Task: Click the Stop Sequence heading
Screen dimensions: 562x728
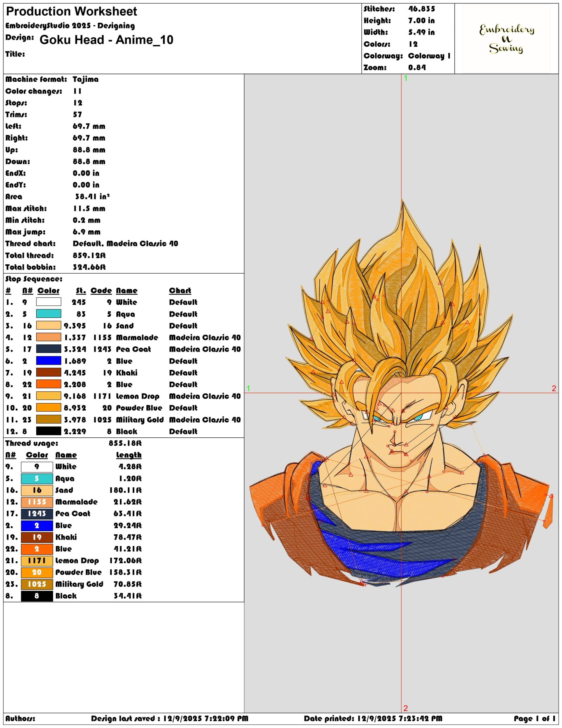Action: [x=34, y=279]
